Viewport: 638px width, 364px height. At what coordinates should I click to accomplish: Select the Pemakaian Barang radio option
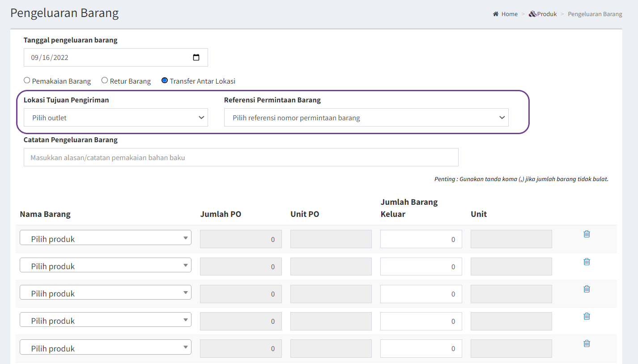27,80
